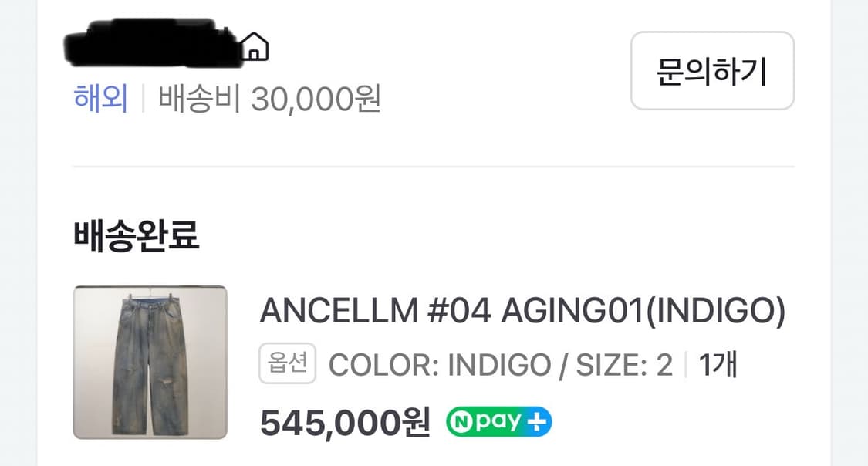868x466 pixels.
Task: Tap the 문의하기 inquiry button
Action: point(712,71)
